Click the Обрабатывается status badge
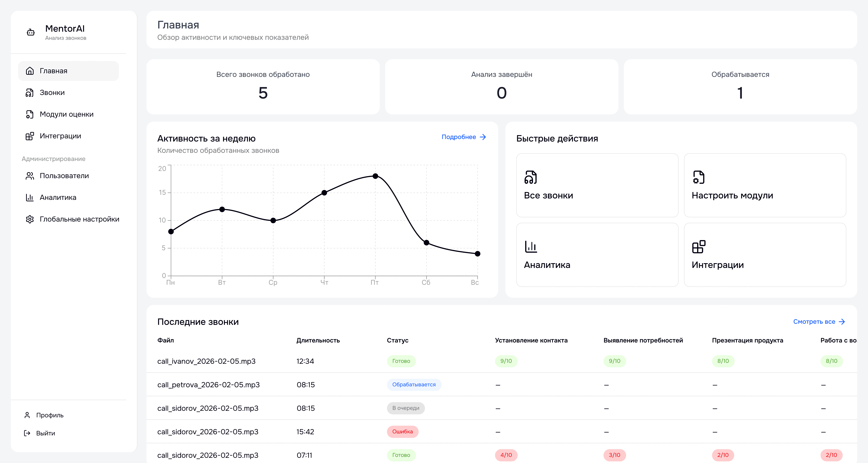 point(414,385)
